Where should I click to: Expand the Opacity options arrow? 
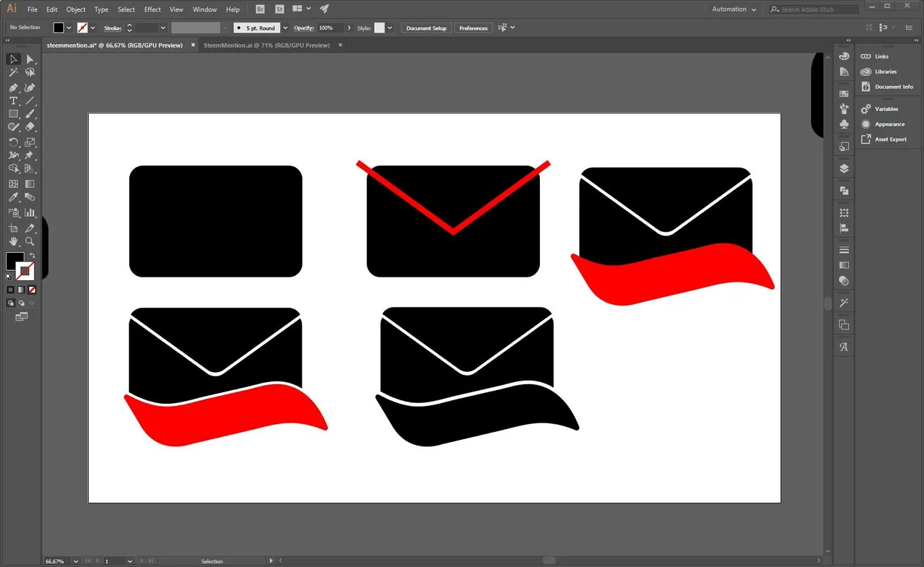(x=349, y=28)
